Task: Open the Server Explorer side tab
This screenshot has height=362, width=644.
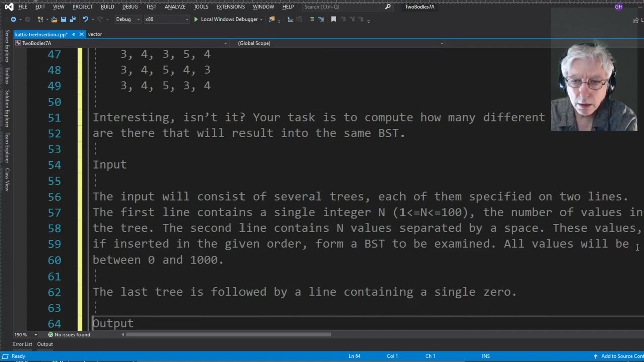Action: coord(7,46)
